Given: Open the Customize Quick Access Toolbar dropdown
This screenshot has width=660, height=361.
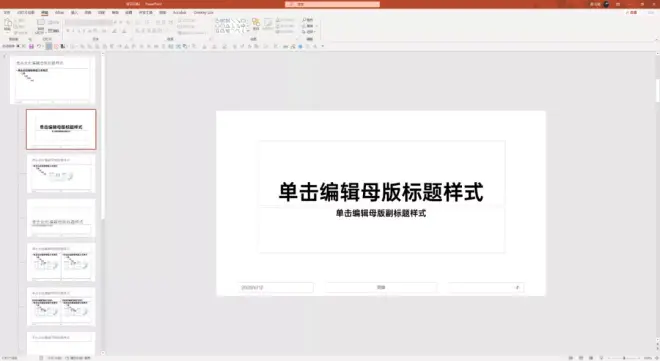Looking at the screenshot, I should click(323, 46).
